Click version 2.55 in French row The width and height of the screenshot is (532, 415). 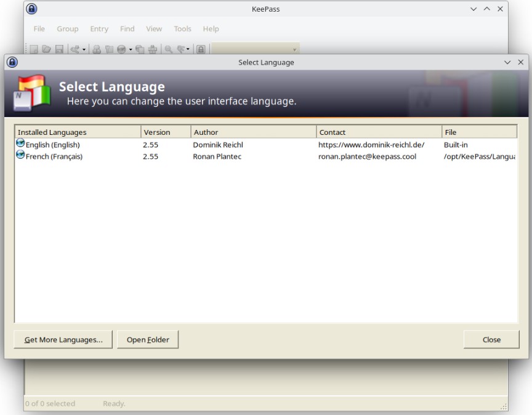(151, 156)
